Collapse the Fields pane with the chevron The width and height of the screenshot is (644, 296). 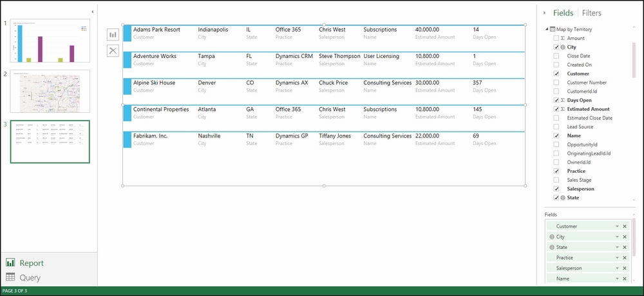[x=544, y=13]
